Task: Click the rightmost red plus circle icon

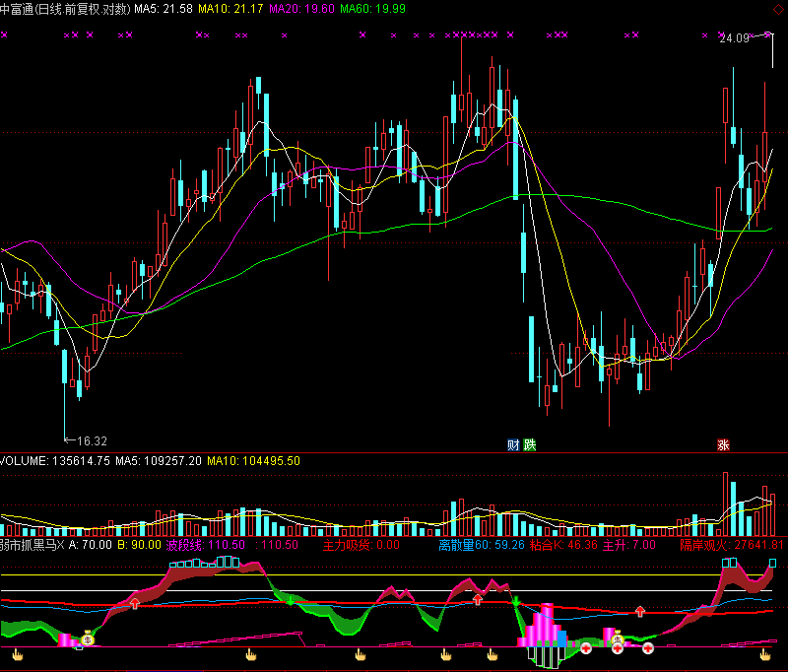Action: pos(648,649)
